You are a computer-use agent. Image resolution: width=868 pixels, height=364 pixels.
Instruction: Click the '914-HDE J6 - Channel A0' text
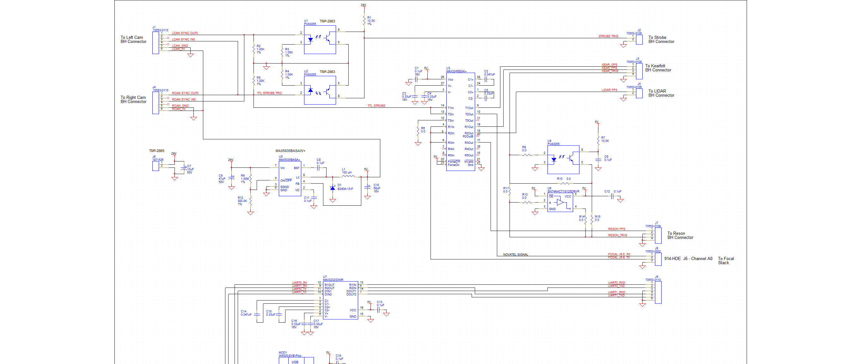point(688,258)
